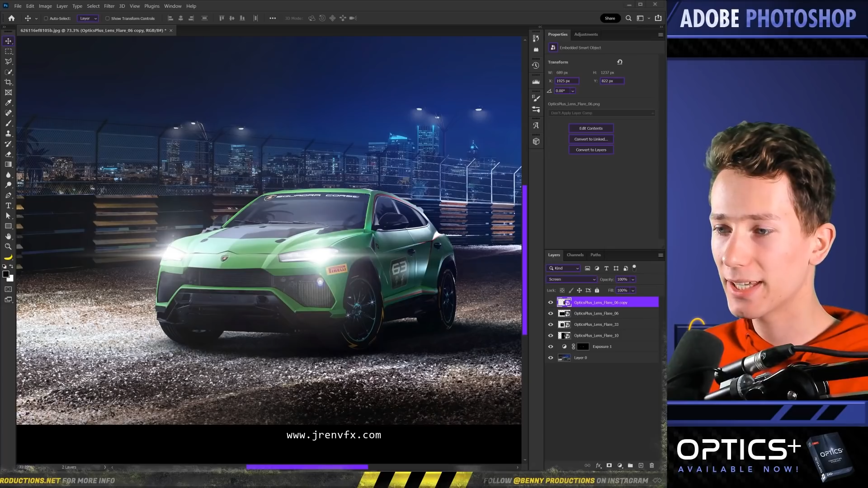Open the Image menu
The image size is (868, 488).
(x=45, y=6)
